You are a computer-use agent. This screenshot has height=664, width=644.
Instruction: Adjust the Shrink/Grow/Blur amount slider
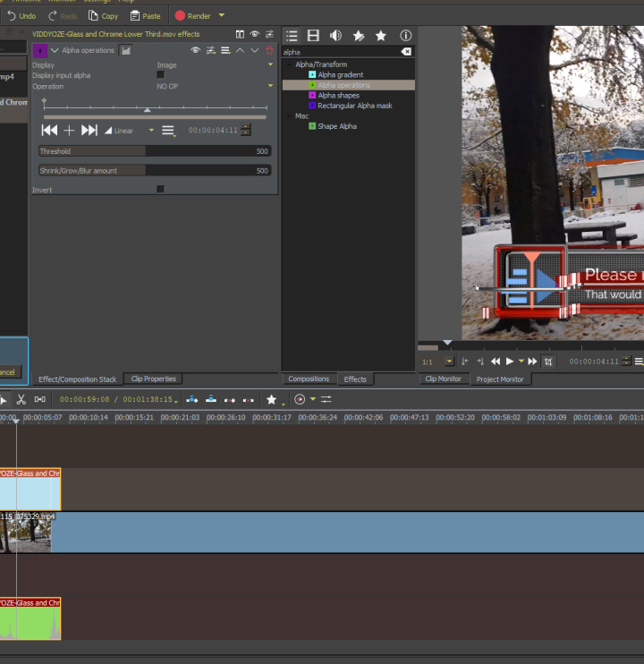coord(155,171)
